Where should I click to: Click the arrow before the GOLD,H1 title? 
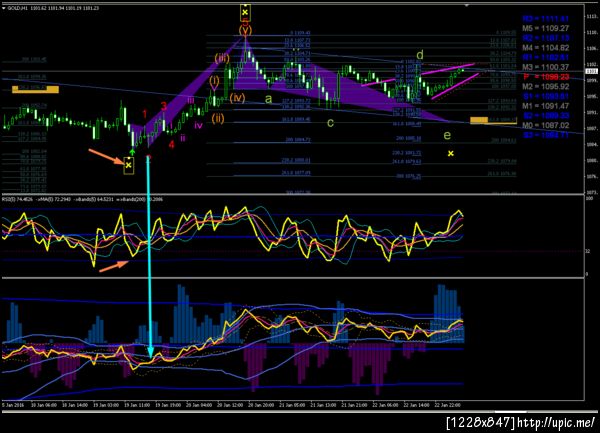click(4, 8)
